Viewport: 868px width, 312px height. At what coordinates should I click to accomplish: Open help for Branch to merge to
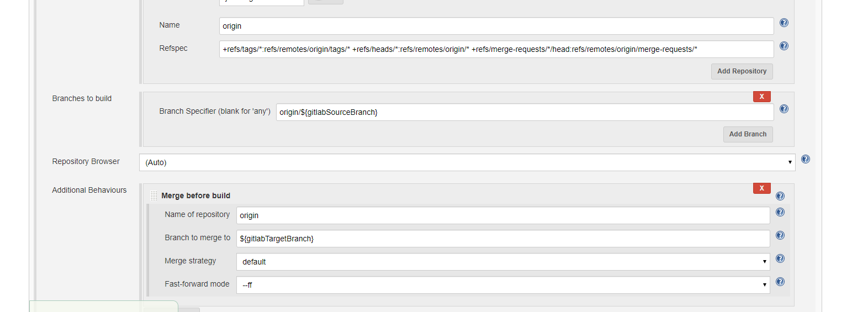pyautogui.click(x=780, y=235)
